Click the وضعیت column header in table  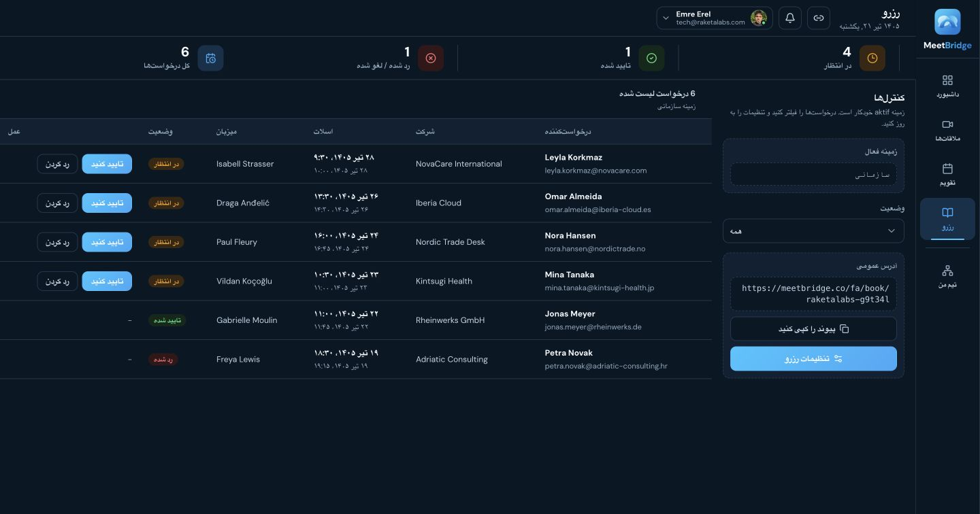coord(161,131)
